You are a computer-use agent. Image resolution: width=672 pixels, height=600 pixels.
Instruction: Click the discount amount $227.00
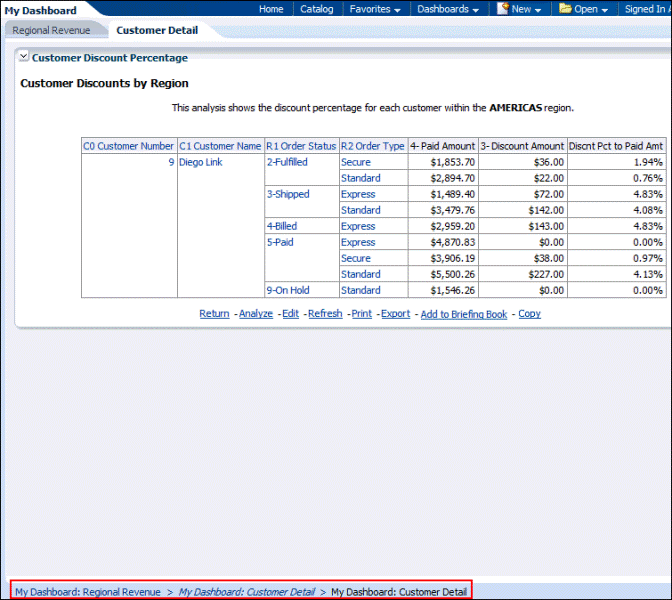point(546,274)
